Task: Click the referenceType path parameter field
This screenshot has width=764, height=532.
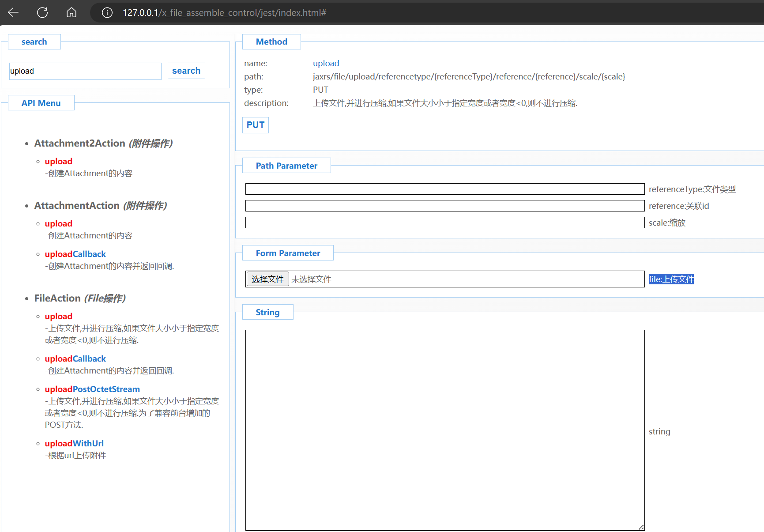Action: click(444, 189)
